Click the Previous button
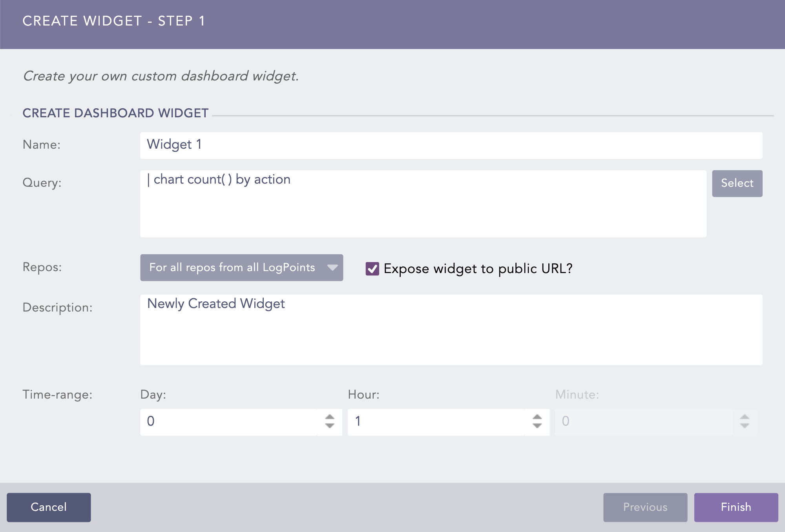Viewport: 785px width, 532px height. [645, 507]
